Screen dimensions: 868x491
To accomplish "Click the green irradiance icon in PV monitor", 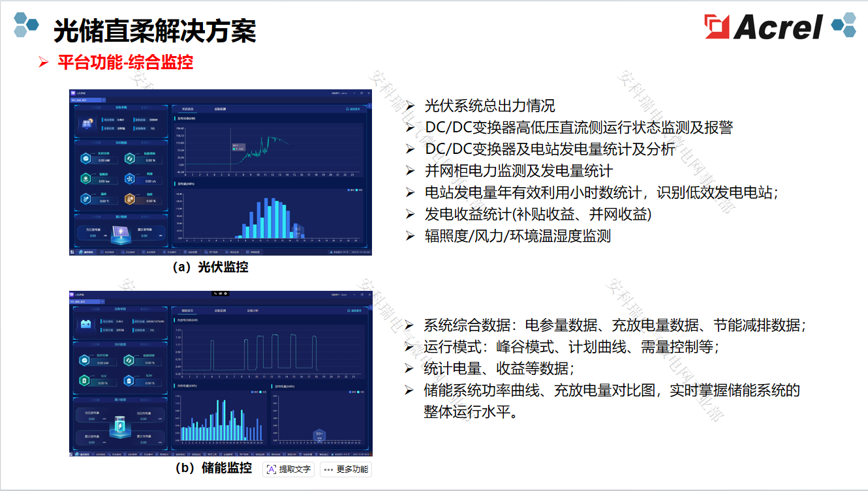I will 85,179.
